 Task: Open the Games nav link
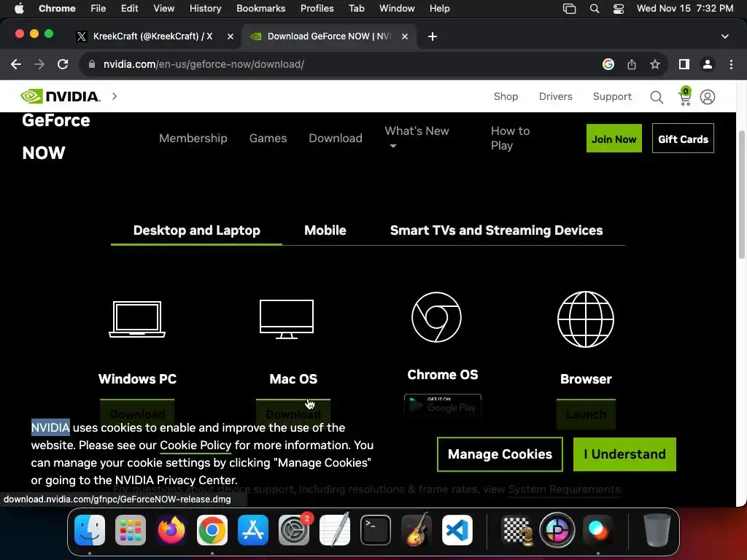point(268,138)
